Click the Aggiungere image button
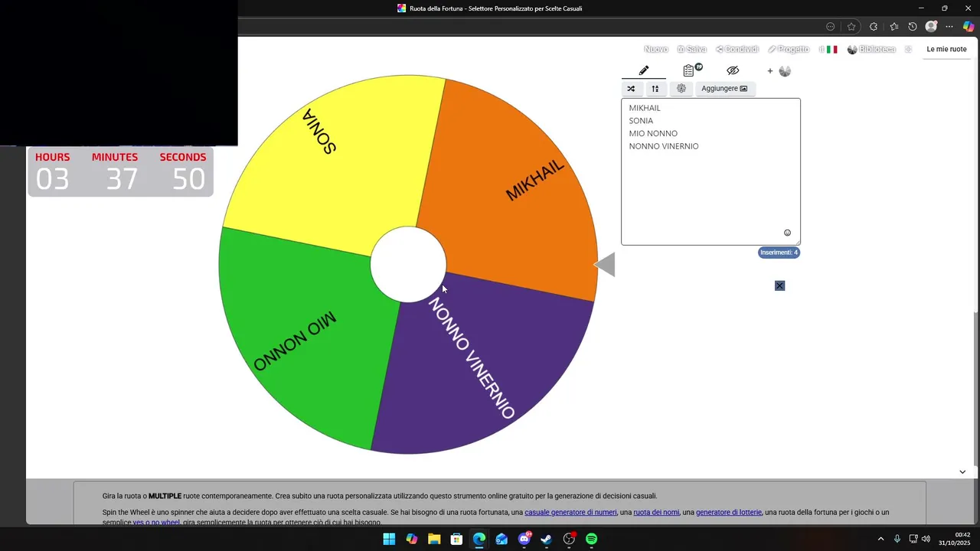980x551 pixels. click(x=724, y=89)
